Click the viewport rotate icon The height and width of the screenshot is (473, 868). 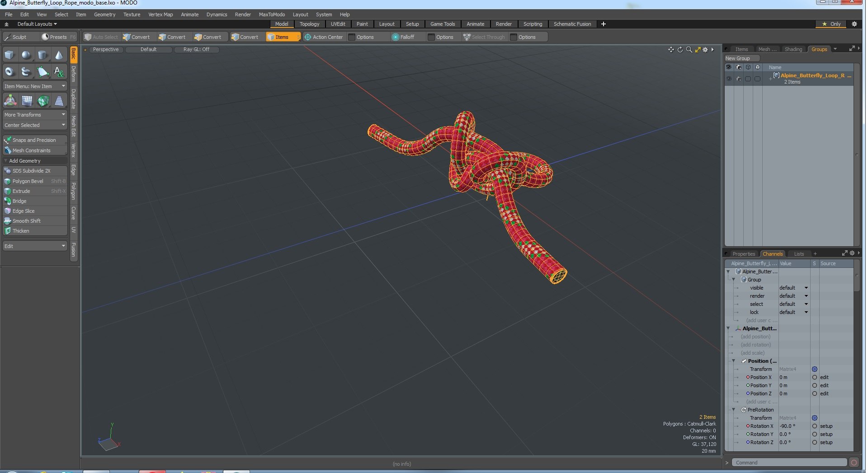point(680,50)
